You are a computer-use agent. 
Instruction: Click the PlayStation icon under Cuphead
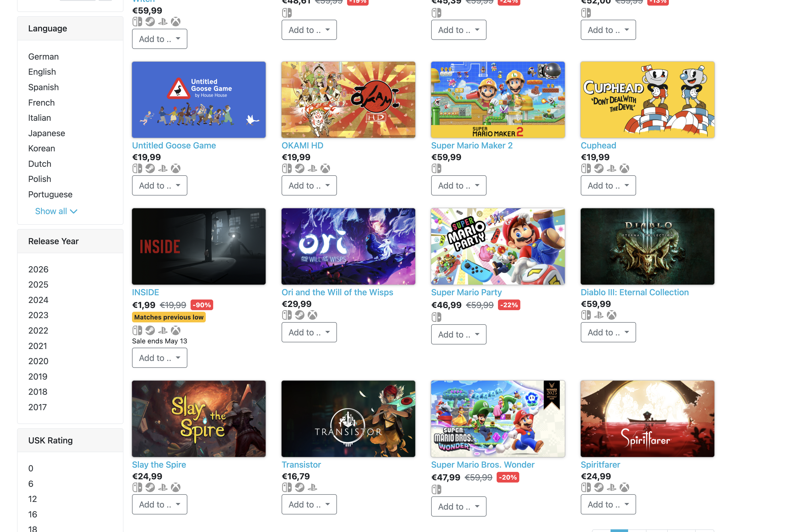[611, 168]
